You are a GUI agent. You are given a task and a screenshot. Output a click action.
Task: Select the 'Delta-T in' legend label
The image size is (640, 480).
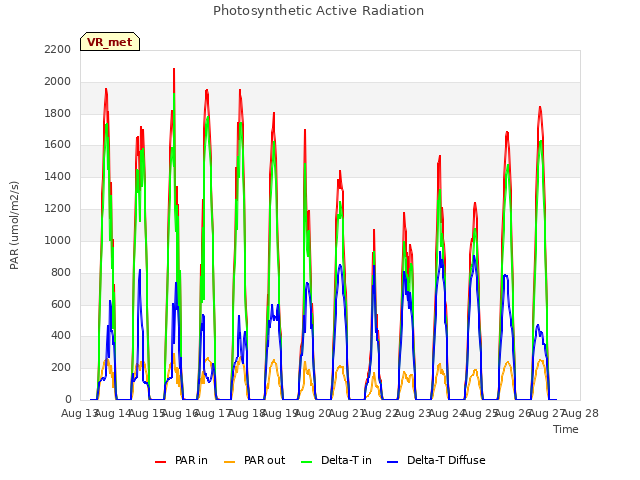point(346,460)
